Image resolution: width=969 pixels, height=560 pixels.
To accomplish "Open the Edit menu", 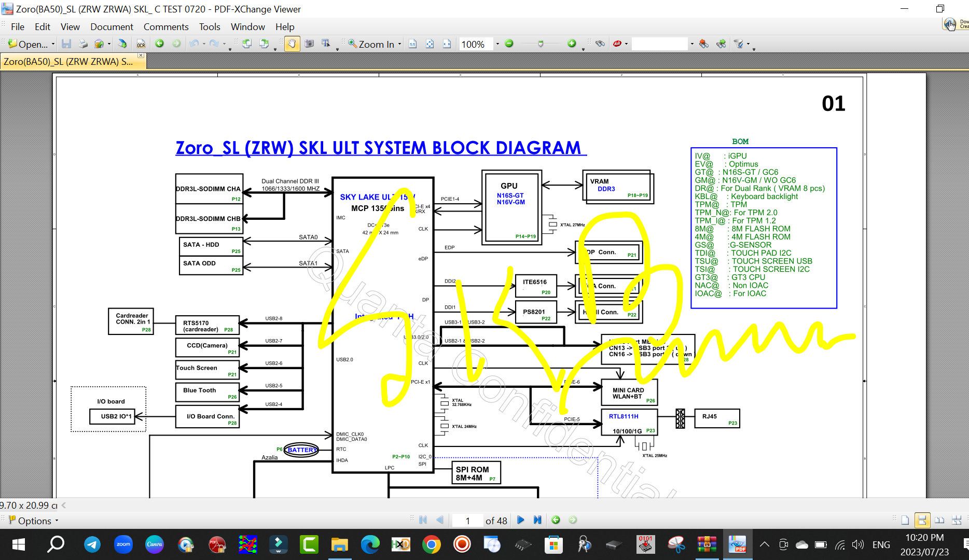I will (43, 27).
